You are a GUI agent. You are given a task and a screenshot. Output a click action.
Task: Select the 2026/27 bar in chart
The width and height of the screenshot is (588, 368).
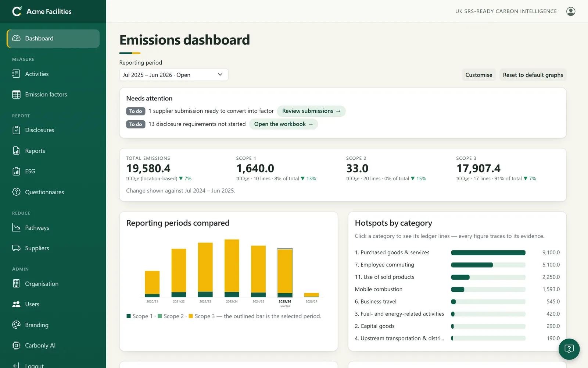click(x=311, y=295)
